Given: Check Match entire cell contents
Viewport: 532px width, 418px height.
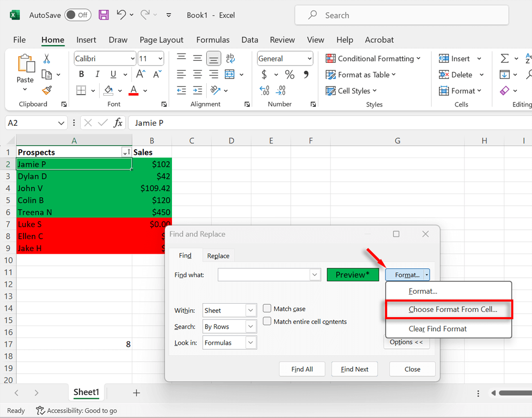Looking at the screenshot, I should pos(267,321).
